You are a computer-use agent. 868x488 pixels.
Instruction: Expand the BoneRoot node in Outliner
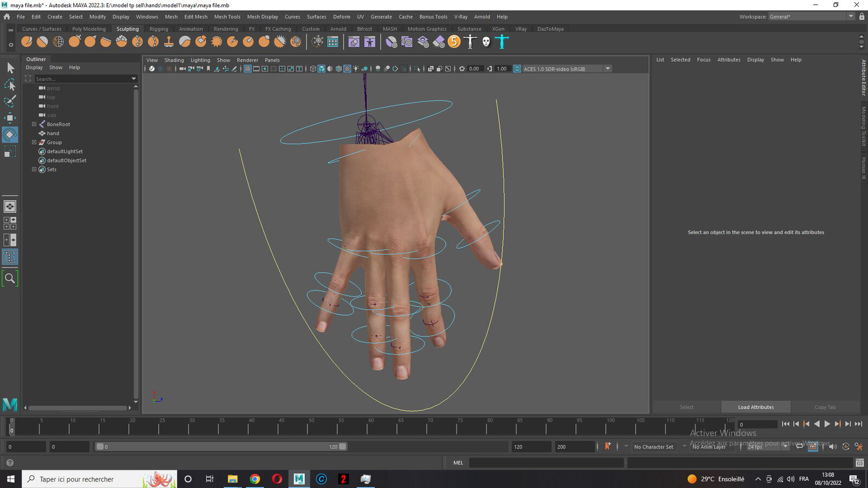click(x=34, y=124)
